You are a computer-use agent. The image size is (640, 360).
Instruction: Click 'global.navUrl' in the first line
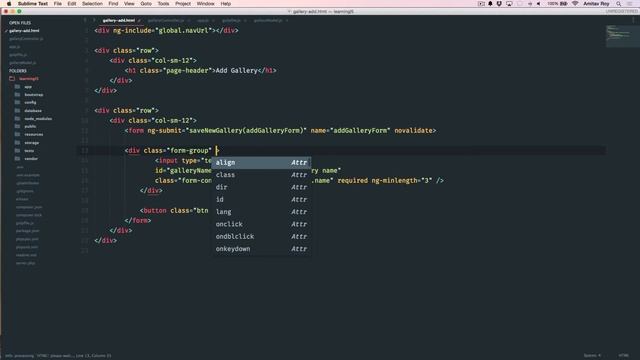[x=185, y=31]
